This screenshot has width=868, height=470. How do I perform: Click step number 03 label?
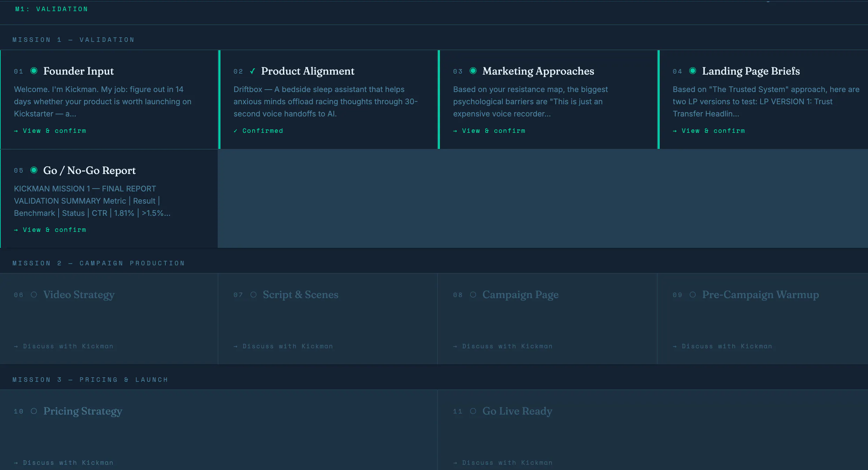tap(458, 71)
